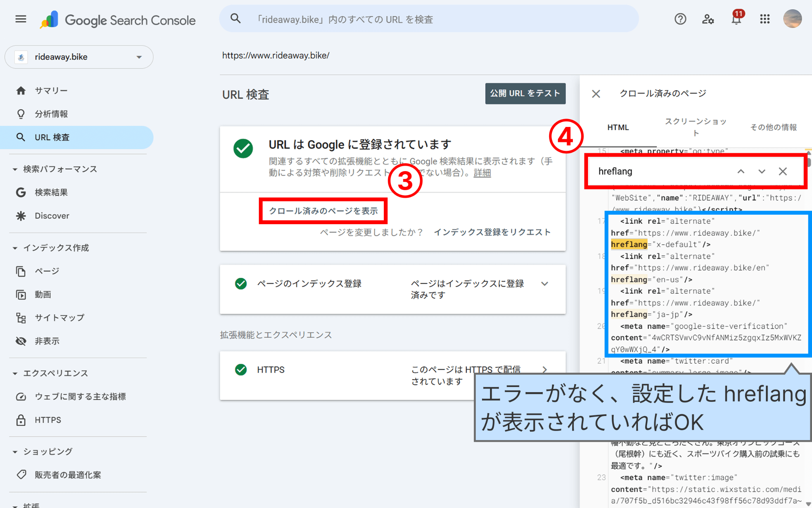Click インデックス登録をリクエスト

click(493, 233)
